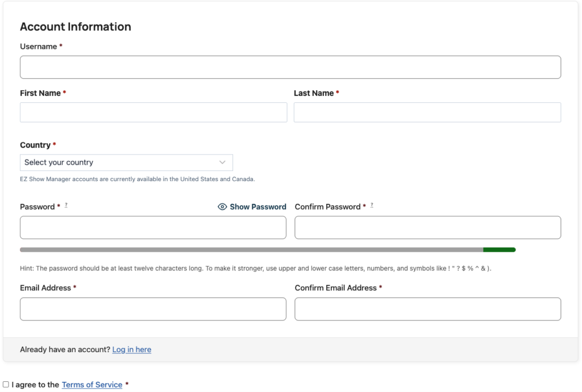Focus the Password entry field

click(x=153, y=227)
